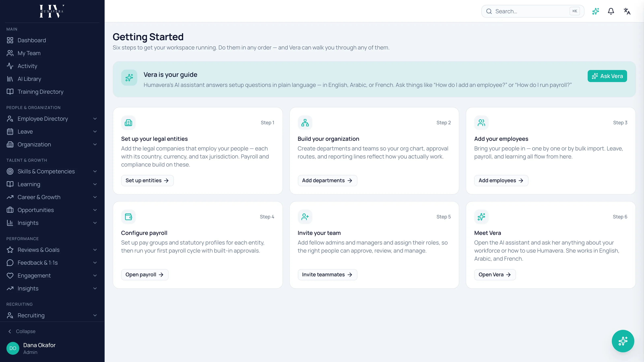Click the Dashboard grid icon
Screen dimensions: 644x362
click(10, 40)
